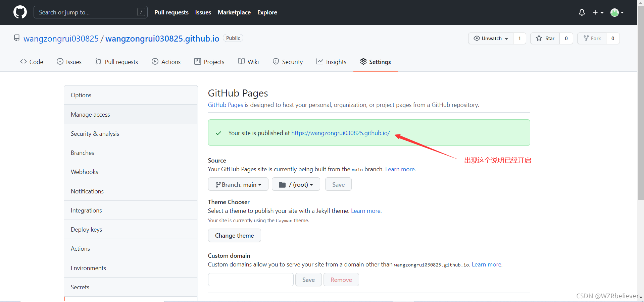The height and width of the screenshot is (302, 644).
Task: Switch to the Projects tab
Action: [209, 62]
